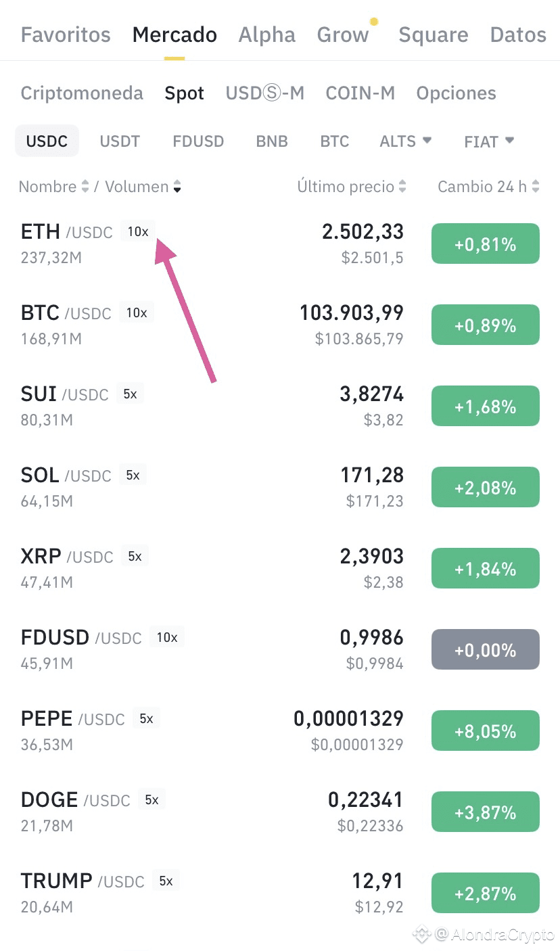Viewport: 560px width, 951px height.
Task: Sort list by Nombre arrows
Action: click(85, 187)
